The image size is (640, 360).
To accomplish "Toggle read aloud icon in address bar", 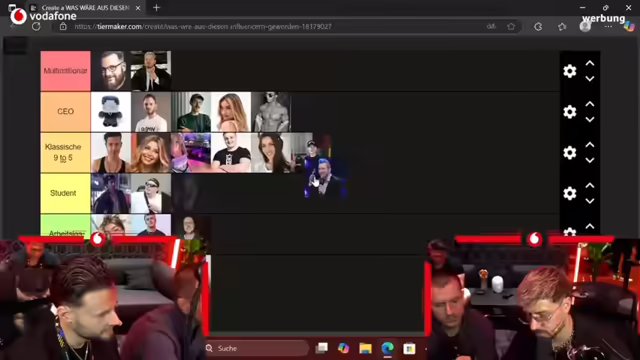I will pos(491,27).
